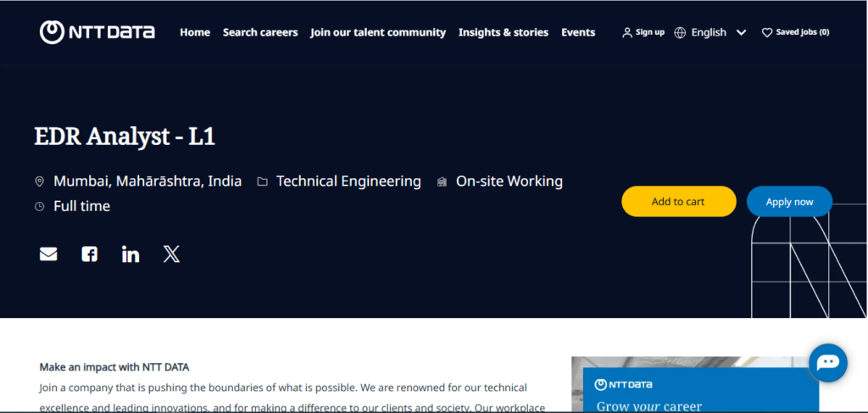
Task: Open the Events menu item
Action: click(578, 33)
